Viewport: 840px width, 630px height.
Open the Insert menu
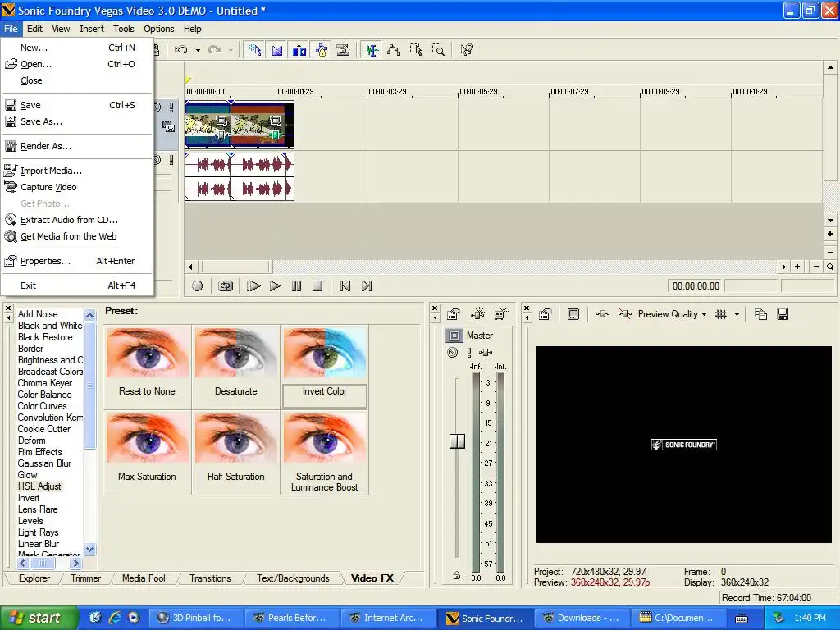coord(92,29)
